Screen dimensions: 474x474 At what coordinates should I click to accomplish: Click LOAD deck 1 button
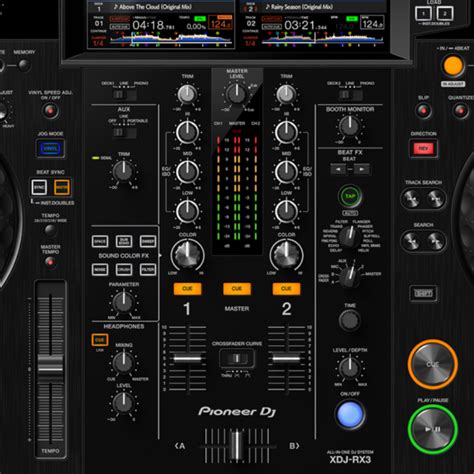point(423,14)
